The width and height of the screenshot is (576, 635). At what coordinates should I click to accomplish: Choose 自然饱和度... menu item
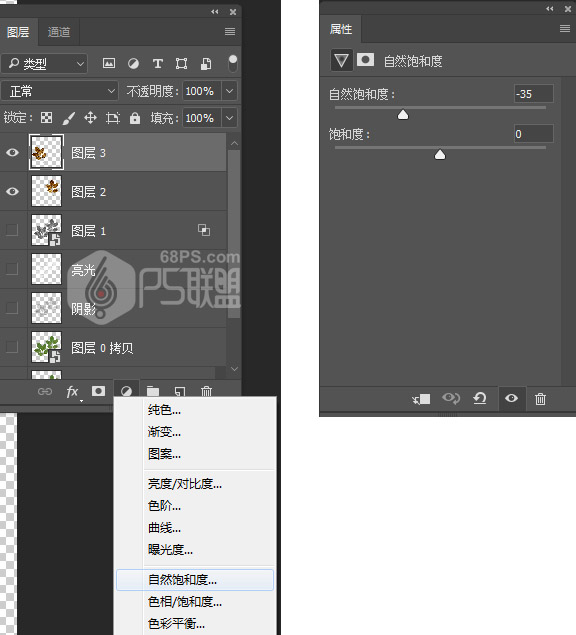(195, 580)
